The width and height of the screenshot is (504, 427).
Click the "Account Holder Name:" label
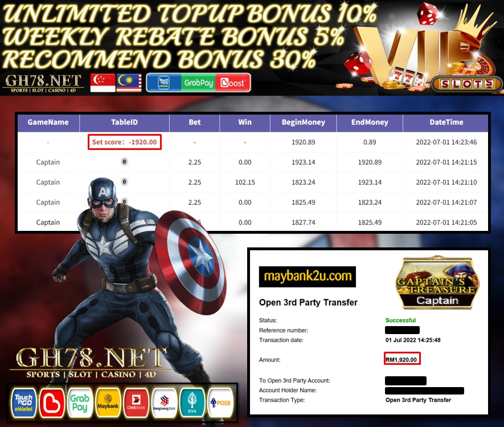(x=288, y=391)
